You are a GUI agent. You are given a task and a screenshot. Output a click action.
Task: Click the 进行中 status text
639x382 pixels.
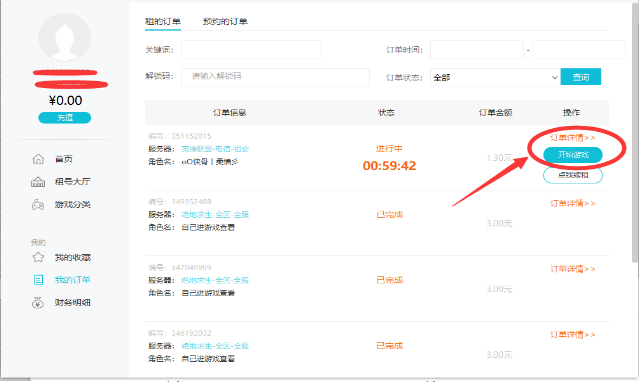pos(389,148)
